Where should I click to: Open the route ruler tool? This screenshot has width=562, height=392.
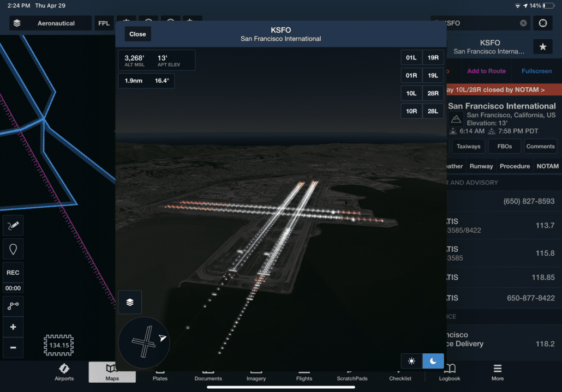[x=13, y=306]
